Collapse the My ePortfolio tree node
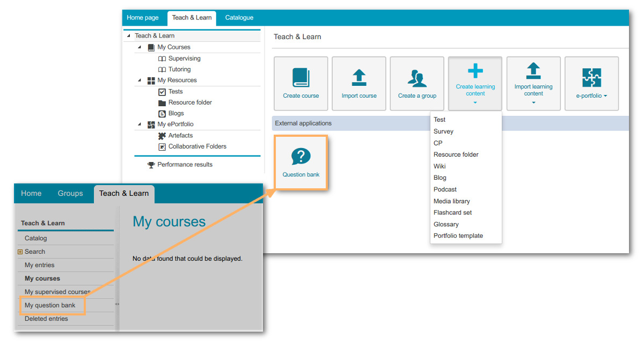 pos(140,124)
